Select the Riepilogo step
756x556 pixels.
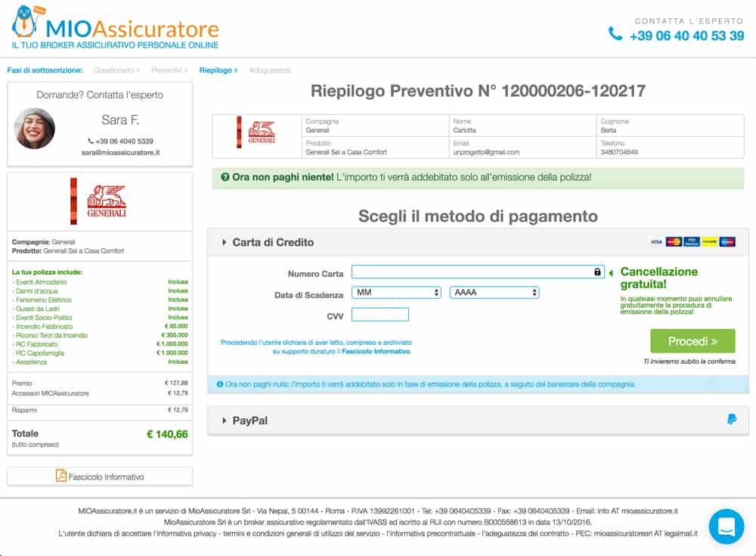click(x=218, y=70)
